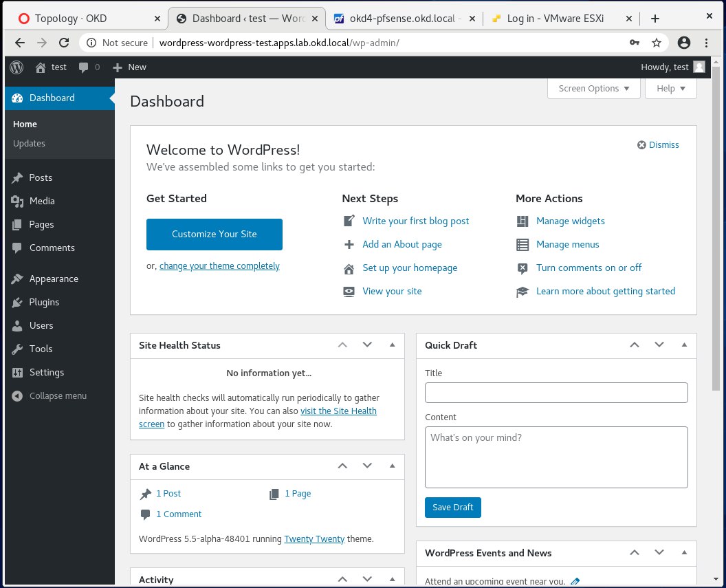Open saved passwords key icon
This screenshot has height=588, width=726.
pyautogui.click(x=635, y=43)
